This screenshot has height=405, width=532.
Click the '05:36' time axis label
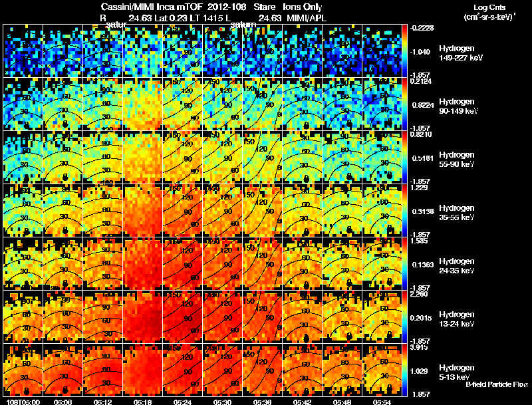tap(262, 402)
